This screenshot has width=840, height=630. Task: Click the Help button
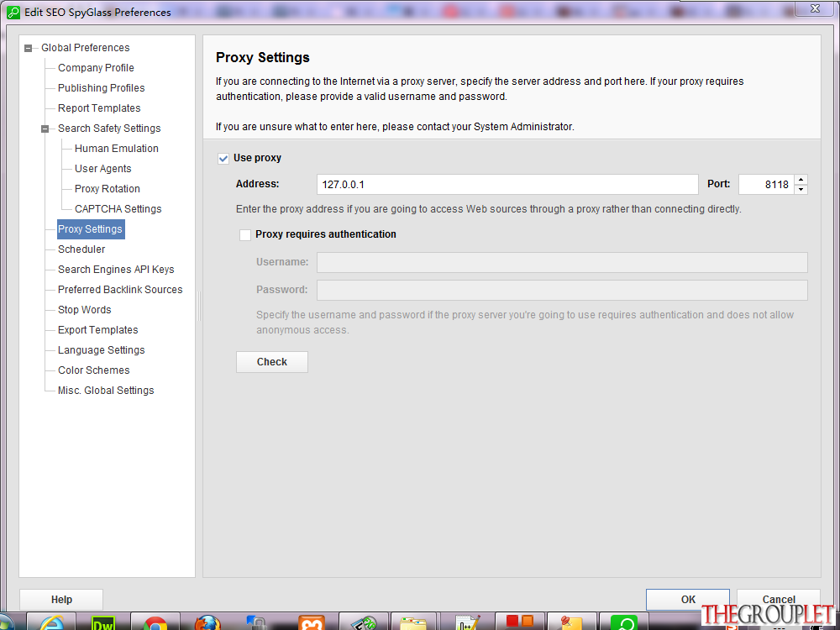click(61, 600)
